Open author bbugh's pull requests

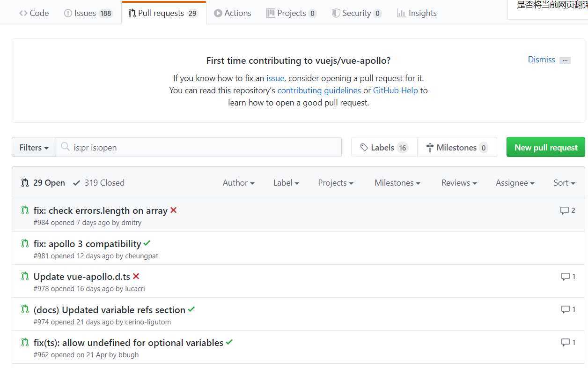point(129,355)
